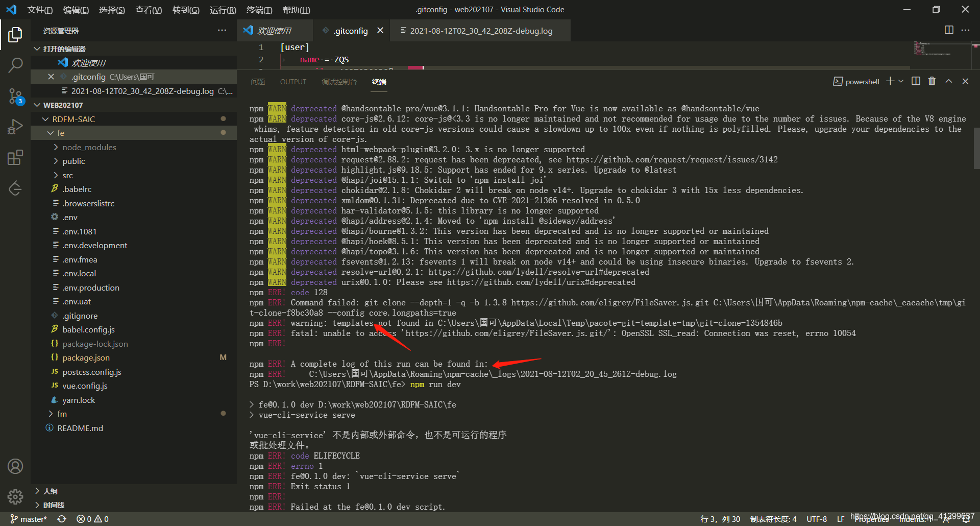Close the terminal panel
This screenshot has height=526, width=980.
pyautogui.click(x=965, y=81)
